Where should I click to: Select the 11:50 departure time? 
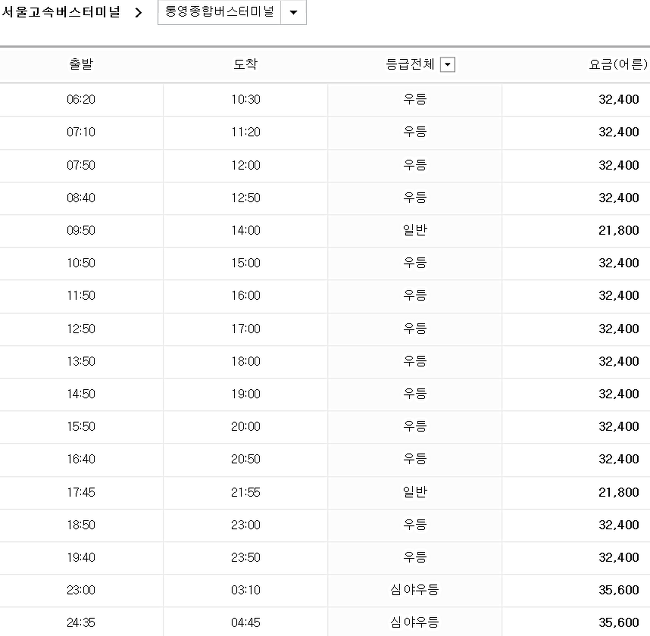(x=81, y=296)
